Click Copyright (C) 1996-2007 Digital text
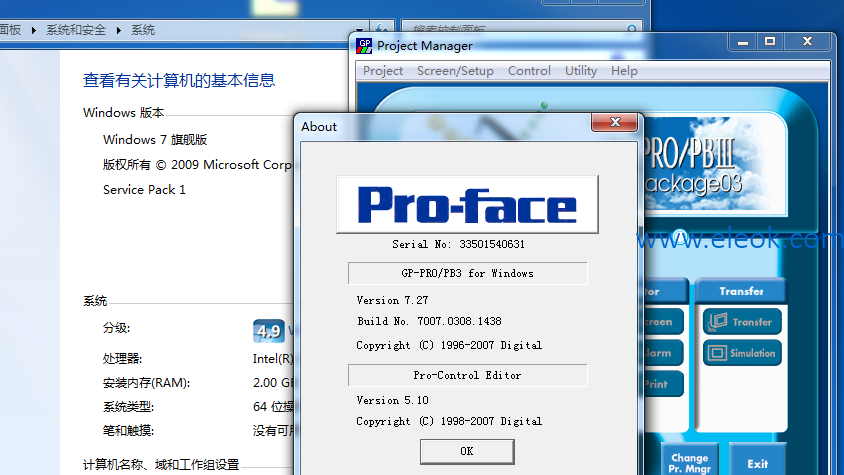 tap(449, 345)
